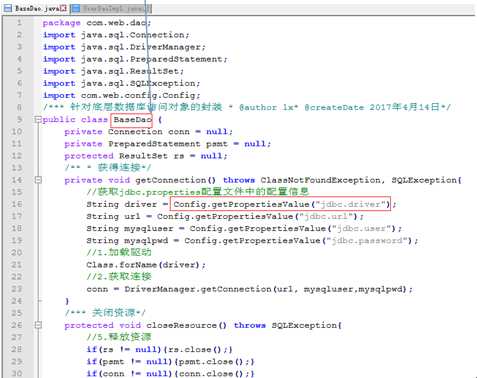Open the inactive grayed-out second file tab
477x378 pixels.
coord(111,9)
